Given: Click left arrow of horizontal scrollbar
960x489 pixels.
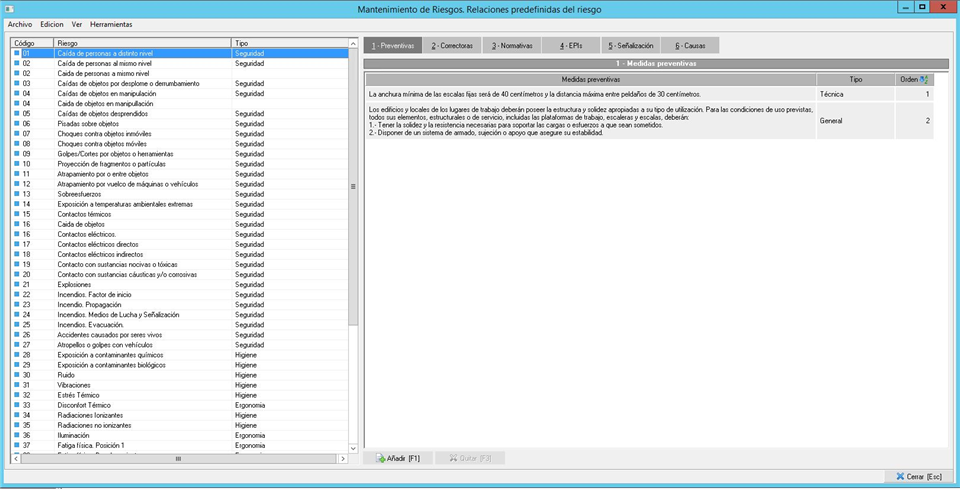Looking at the screenshot, I should coord(16,458).
